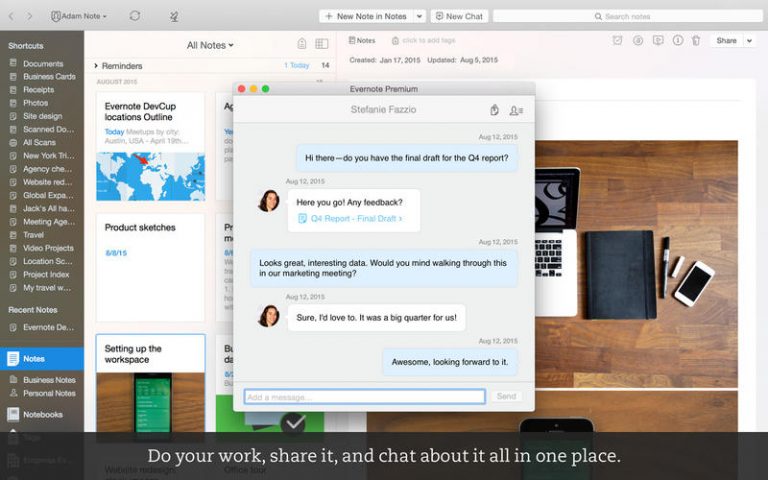
Task: Click the Search notes field
Action: [626, 16]
